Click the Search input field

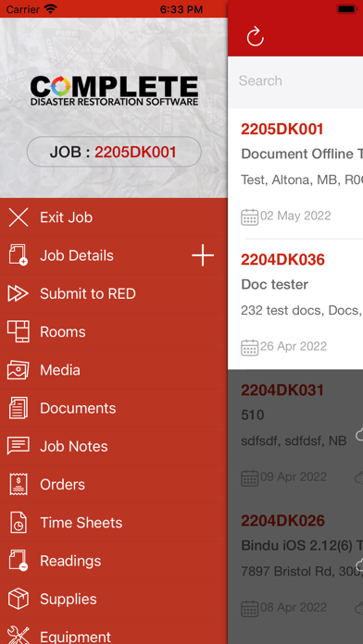pos(295,80)
